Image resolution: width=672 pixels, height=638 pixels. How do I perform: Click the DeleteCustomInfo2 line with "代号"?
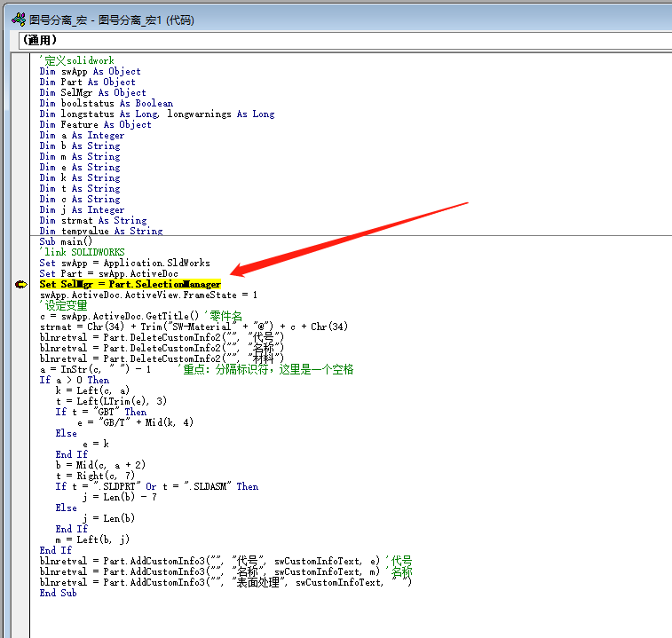pos(162,337)
